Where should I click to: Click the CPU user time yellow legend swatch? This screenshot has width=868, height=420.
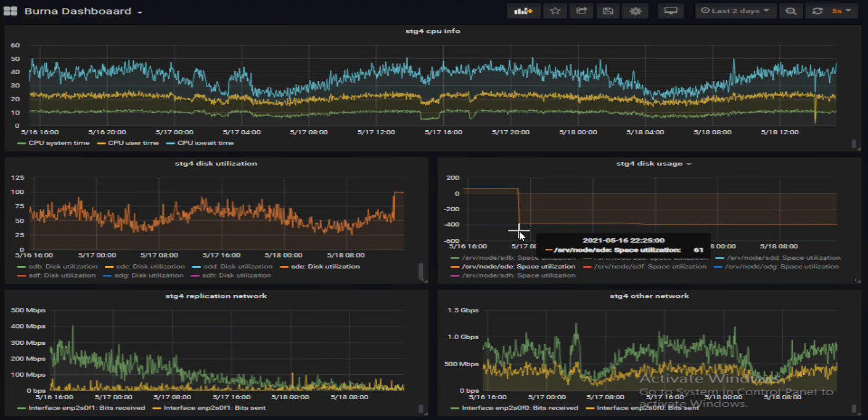tap(100, 143)
